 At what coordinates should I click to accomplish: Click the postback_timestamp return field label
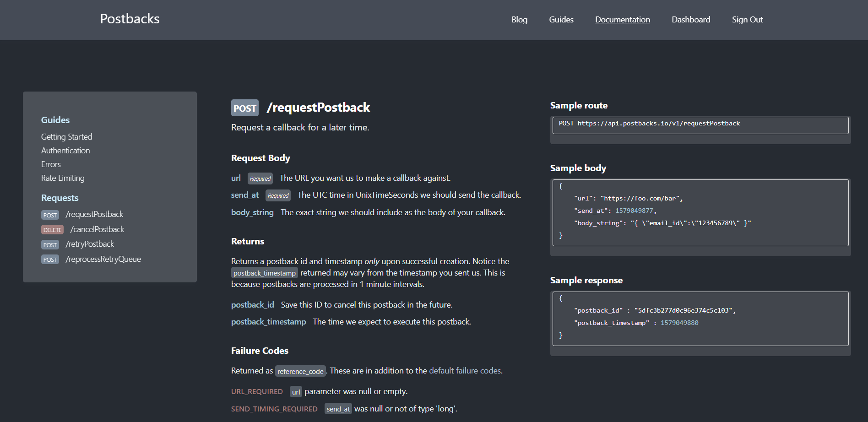click(269, 322)
